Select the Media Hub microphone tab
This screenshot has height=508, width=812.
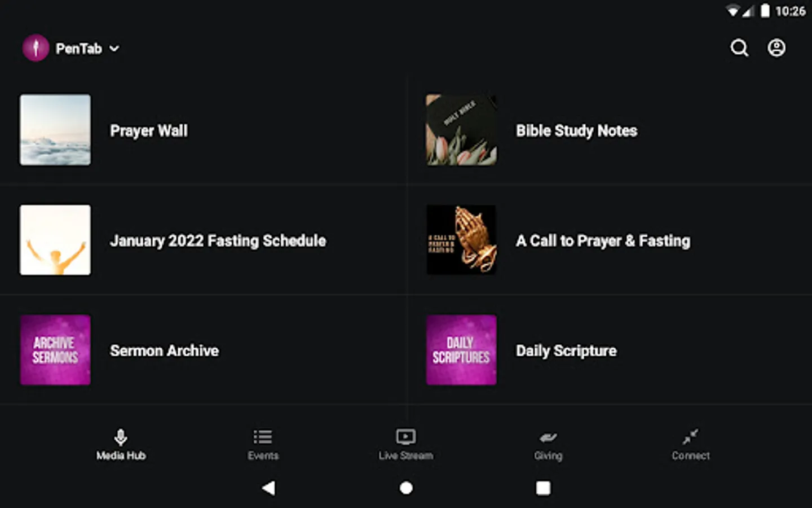[121, 445]
